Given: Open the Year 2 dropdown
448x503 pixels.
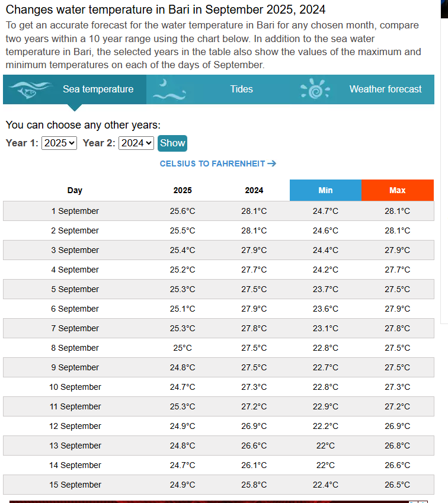Looking at the screenshot, I should click(x=136, y=143).
